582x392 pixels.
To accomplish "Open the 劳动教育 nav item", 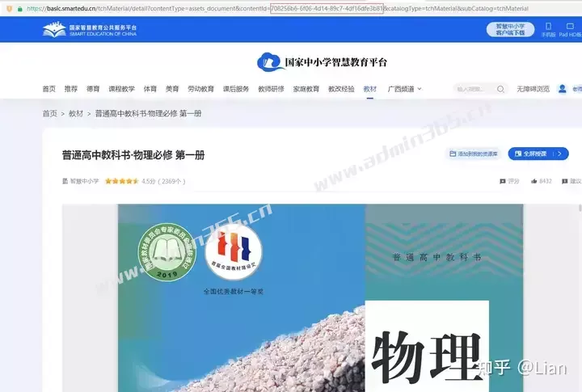I will click(200, 89).
